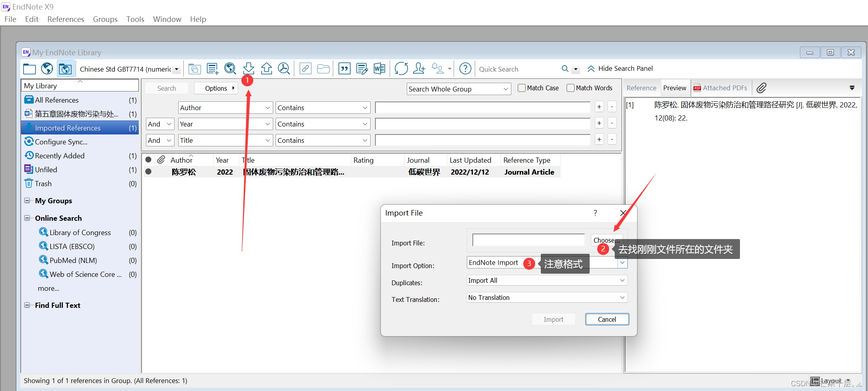Screen dimensions: 868x391
Task: Open the Help question-mark icon
Action: coord(465,68)
